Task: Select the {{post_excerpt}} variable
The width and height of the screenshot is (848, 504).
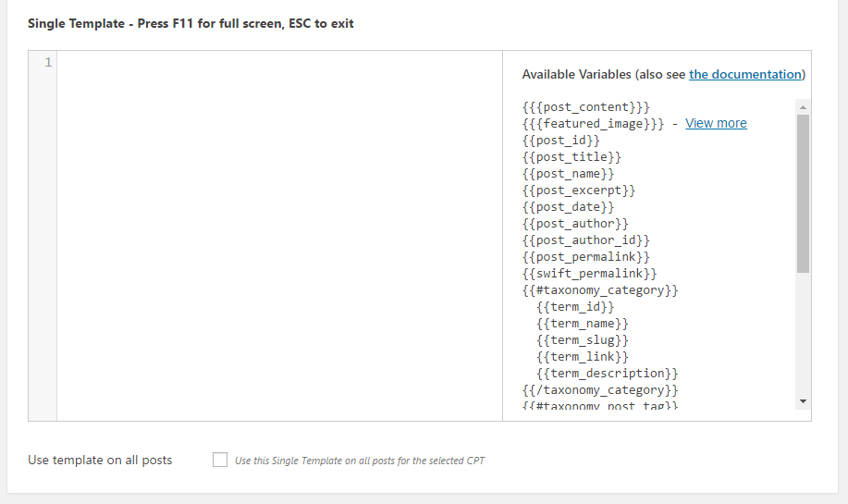Action: pos(579,191)
